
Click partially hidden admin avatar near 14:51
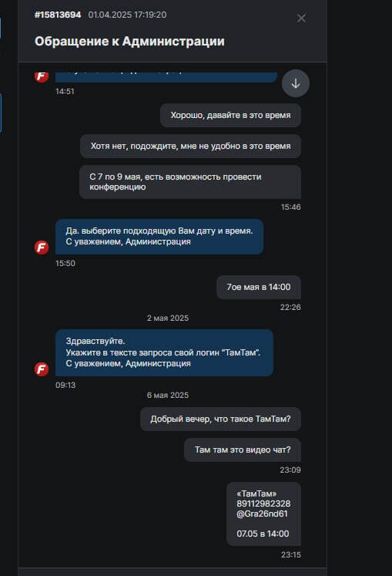(42, 76)
